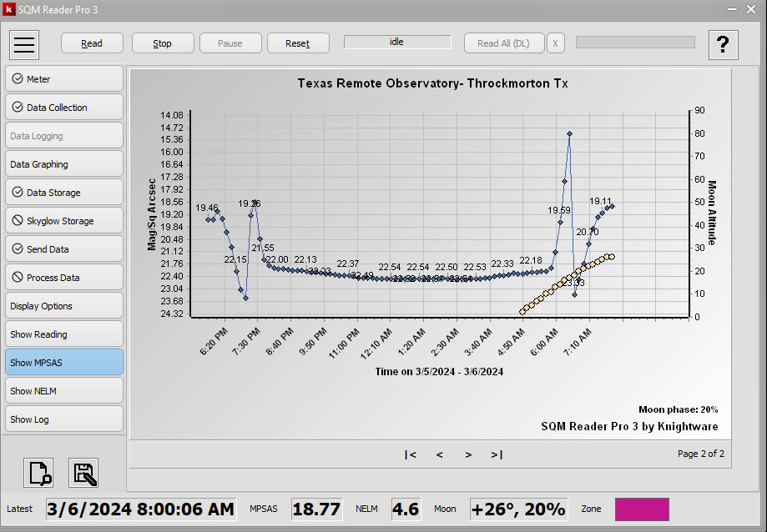Click the MPSAS 18.77 reading field
Viewport: 767px width, 532px height.
point(316,509)
